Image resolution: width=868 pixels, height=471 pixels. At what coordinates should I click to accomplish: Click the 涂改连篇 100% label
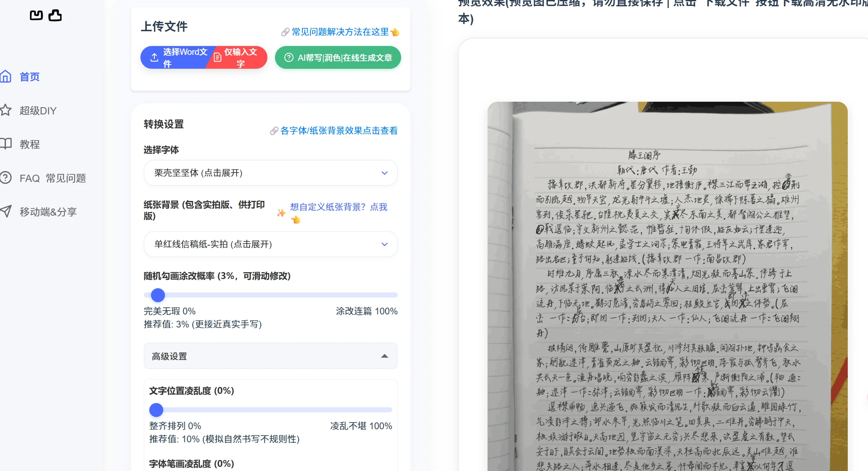(367, 311)
